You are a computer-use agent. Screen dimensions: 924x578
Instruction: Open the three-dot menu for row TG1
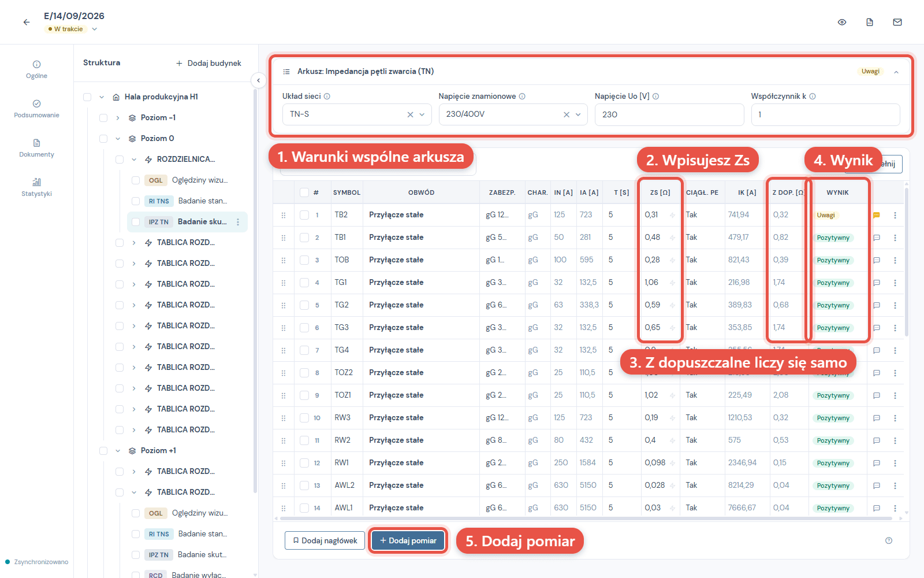point(895,283)
